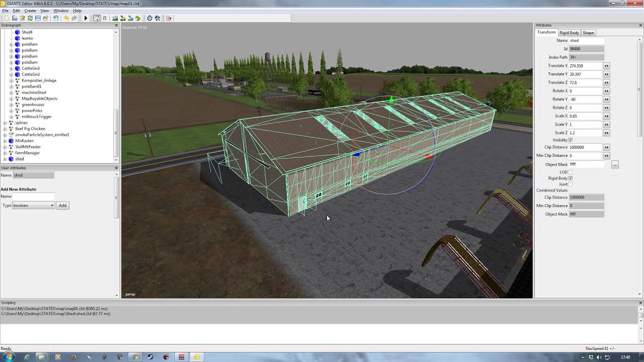The width and height of the screenshot is (644, 362).
Task: Open Steam from the taskbar
Action: [150, 357]
